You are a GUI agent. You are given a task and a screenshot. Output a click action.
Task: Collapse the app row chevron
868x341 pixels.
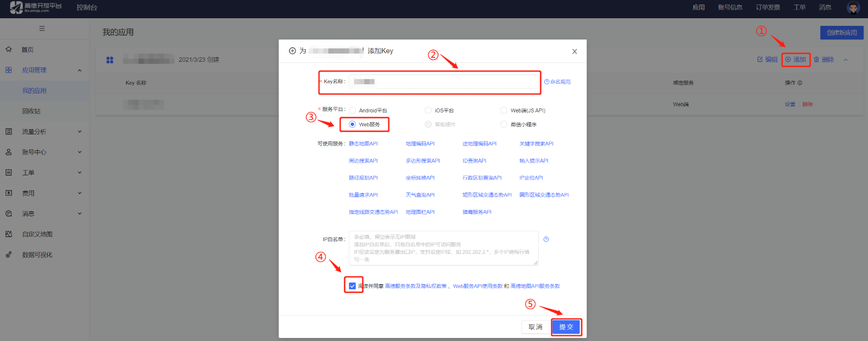tap(846, 60)
